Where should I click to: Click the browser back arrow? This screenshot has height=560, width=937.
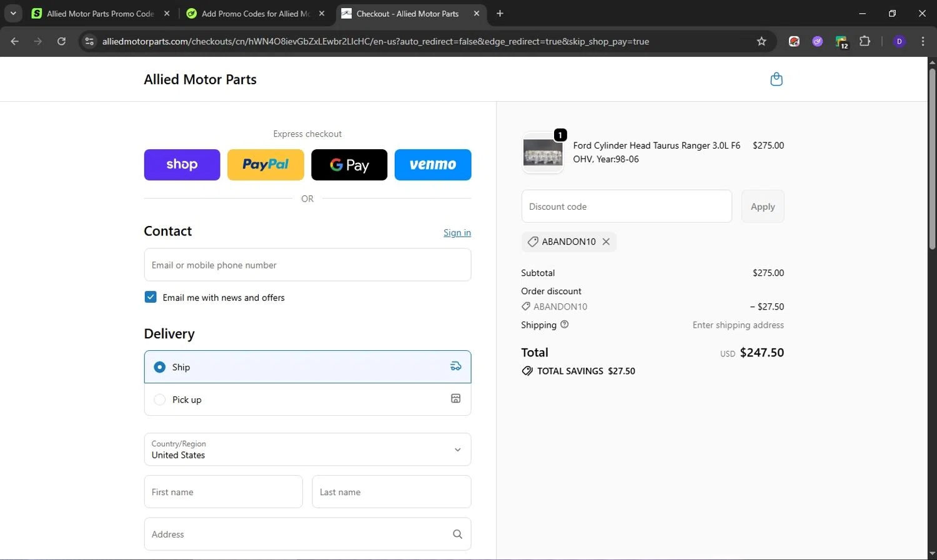15,41
